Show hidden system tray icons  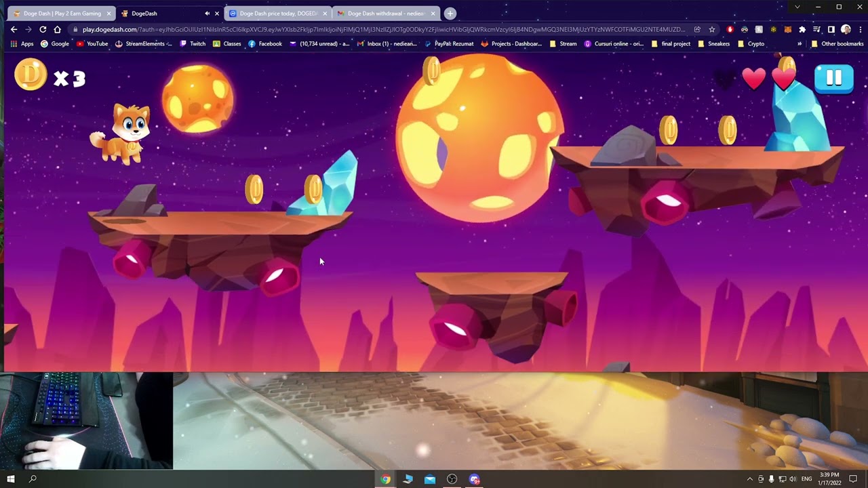click(x=749, y=479)
